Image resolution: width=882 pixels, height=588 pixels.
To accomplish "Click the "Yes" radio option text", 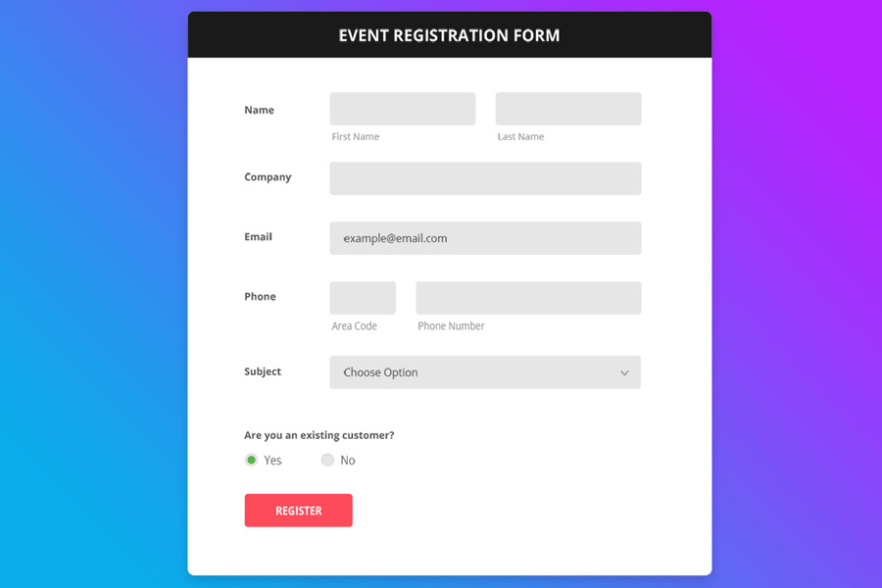I will click(272, 461).
